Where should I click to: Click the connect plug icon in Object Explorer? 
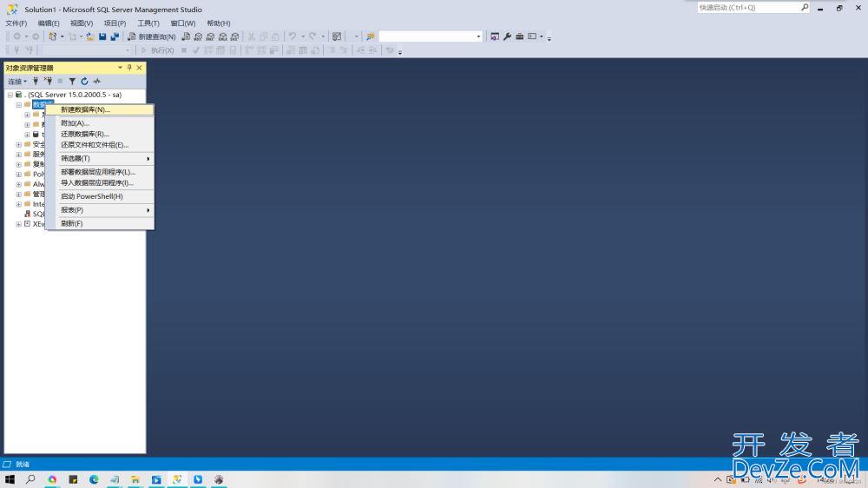(36, 81)
